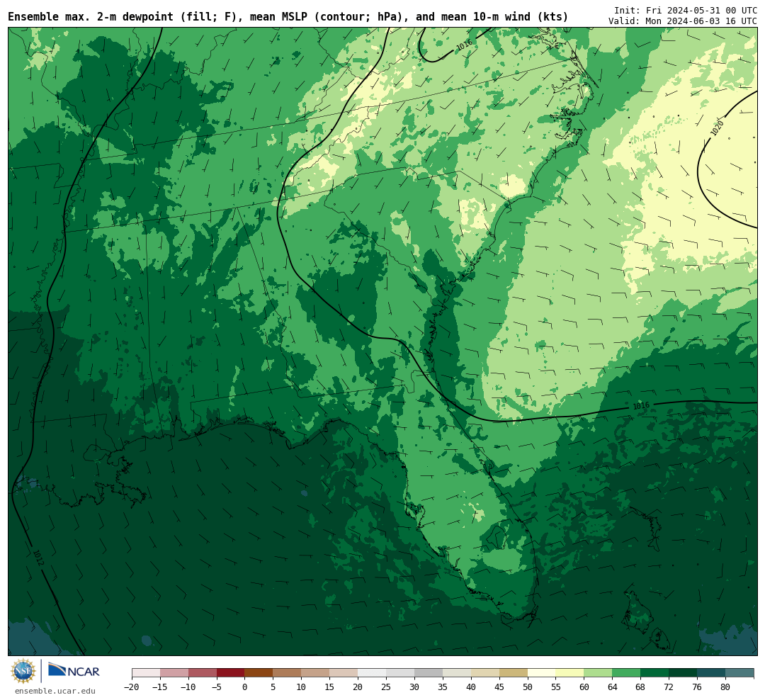Pick the 20 to 25 colorbar swatch

click(373, 673)
